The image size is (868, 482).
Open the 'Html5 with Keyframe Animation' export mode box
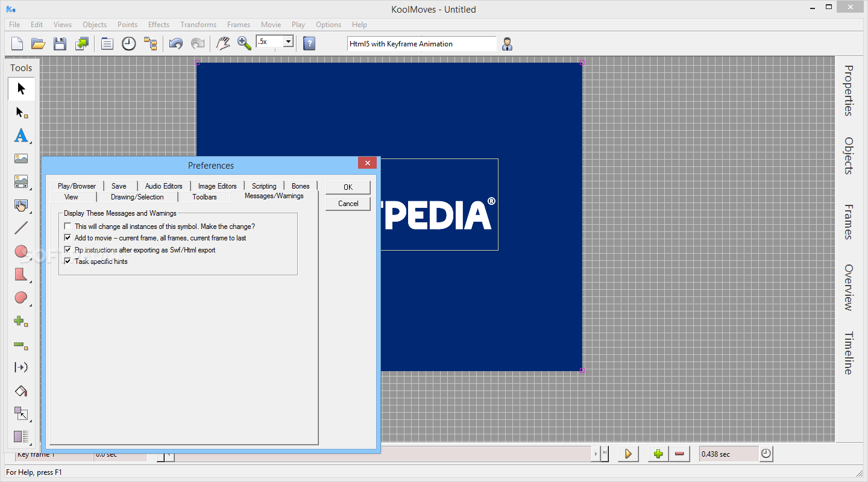click(422, 44)
